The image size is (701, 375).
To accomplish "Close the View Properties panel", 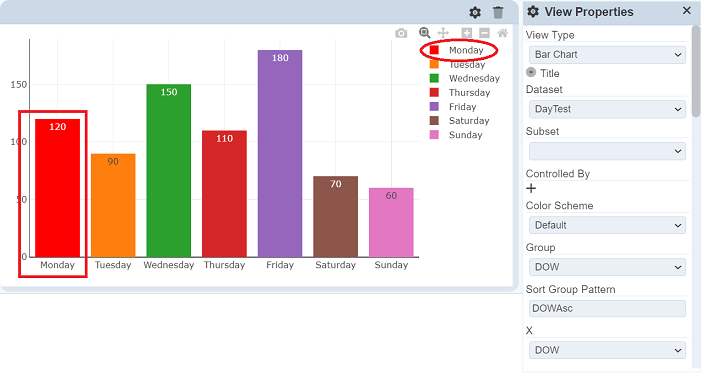I will coord(687,11).
